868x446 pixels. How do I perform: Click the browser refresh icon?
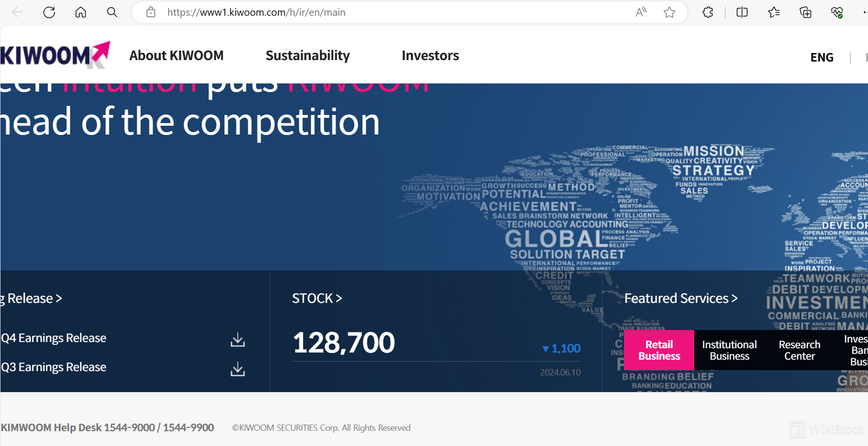coord(49,12)
